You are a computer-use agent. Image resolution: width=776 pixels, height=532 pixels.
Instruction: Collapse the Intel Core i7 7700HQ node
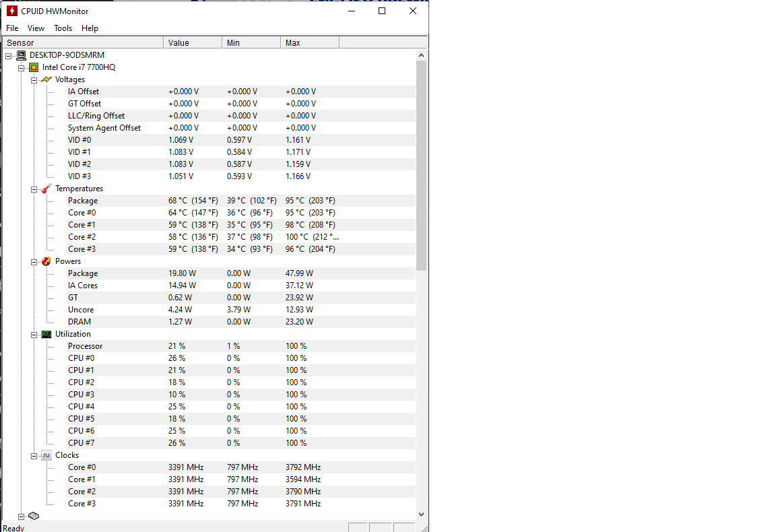(21, 67)
